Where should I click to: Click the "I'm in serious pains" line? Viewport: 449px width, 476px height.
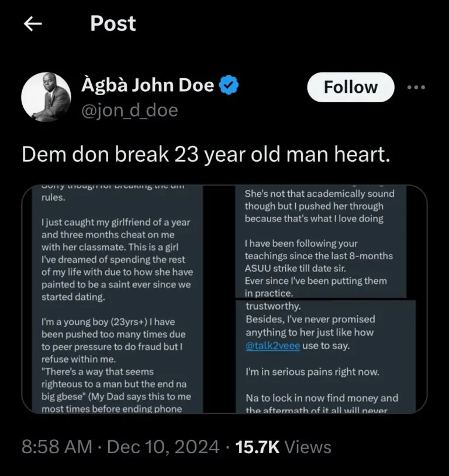[303, 371]
